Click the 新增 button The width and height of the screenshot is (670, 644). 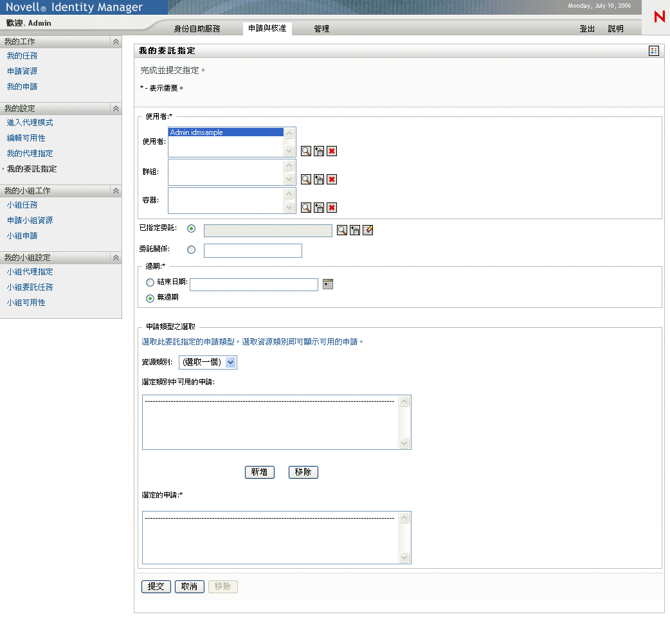[259, 472]
